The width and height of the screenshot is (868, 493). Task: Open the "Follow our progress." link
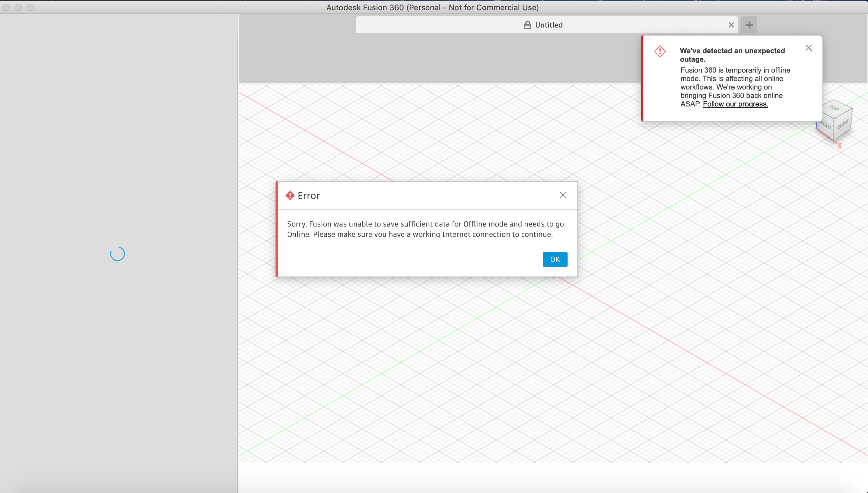point(735,104)
